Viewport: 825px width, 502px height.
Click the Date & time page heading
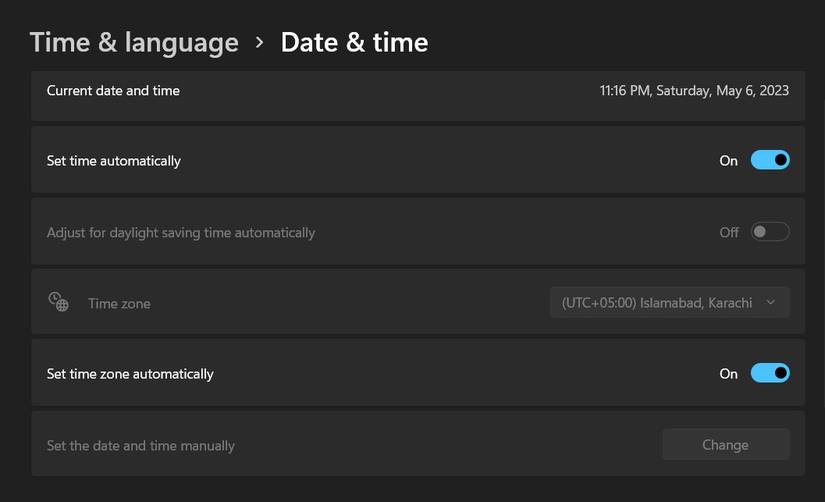[354, 42]
